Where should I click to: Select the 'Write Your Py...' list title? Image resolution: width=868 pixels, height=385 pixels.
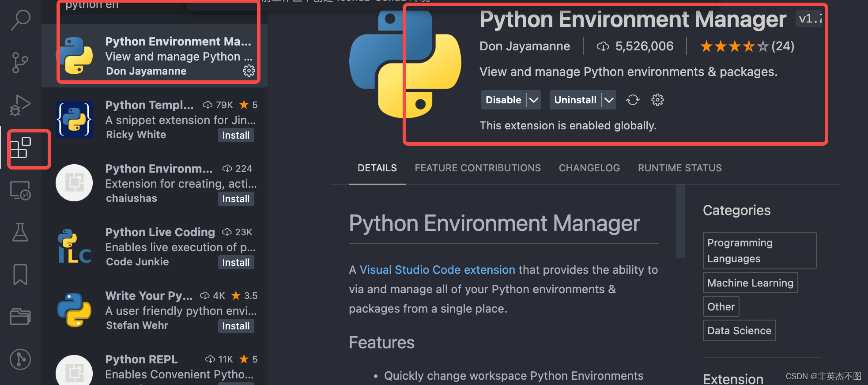coord(149,296)
